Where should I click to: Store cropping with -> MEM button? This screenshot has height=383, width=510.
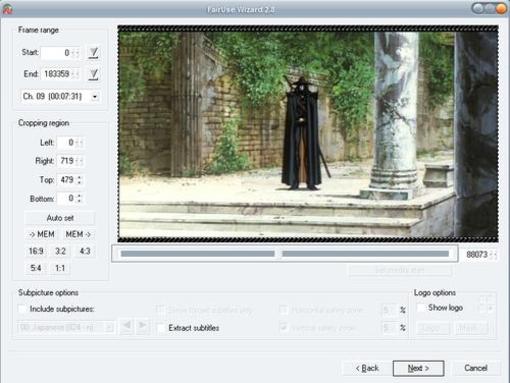42,234
